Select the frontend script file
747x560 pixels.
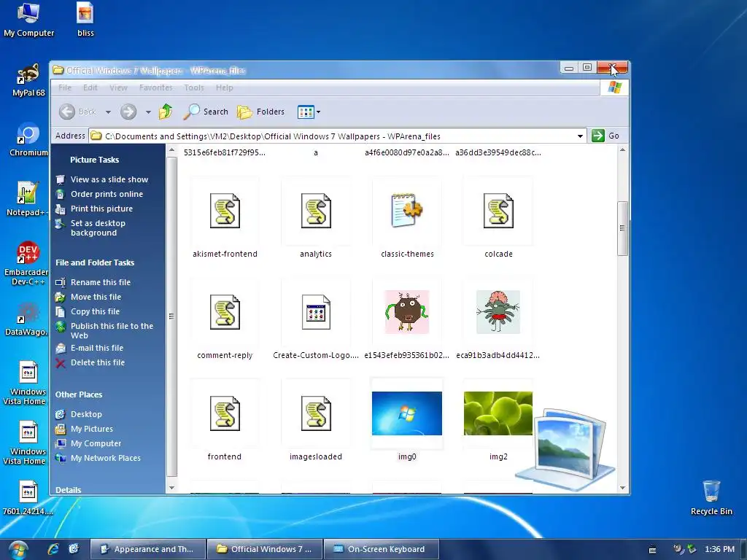click(x=225, y=414)
